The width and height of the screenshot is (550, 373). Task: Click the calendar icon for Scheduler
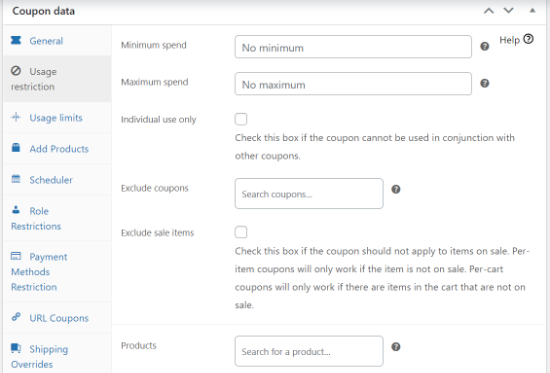click(x=16, y=179)
